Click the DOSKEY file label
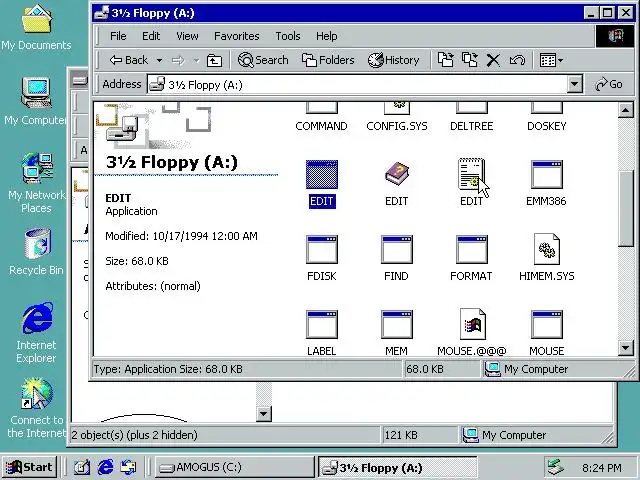The width and height of the screenshot is (640, 480). pyautogui.click(x=547, y=126)
